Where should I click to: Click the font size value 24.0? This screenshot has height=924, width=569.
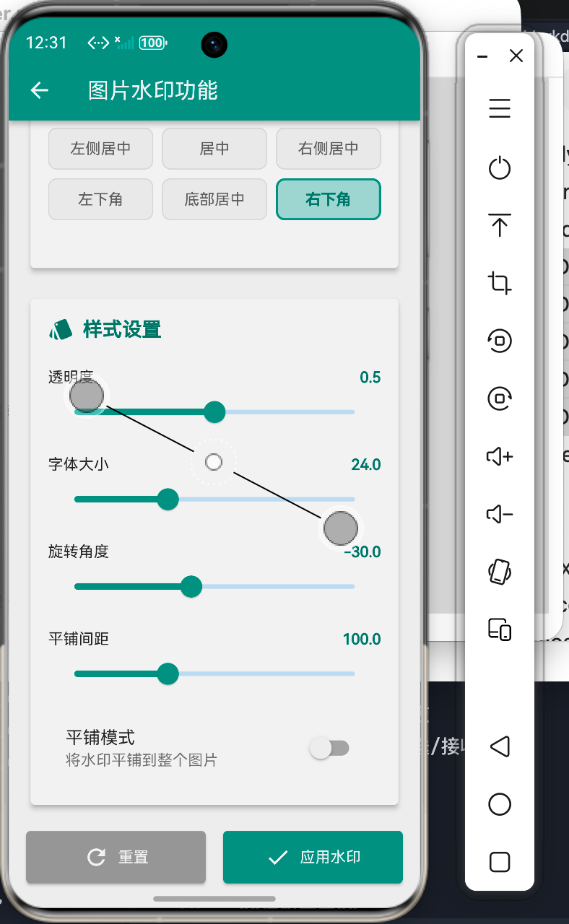pyautogui.click(x=366, y=464)
